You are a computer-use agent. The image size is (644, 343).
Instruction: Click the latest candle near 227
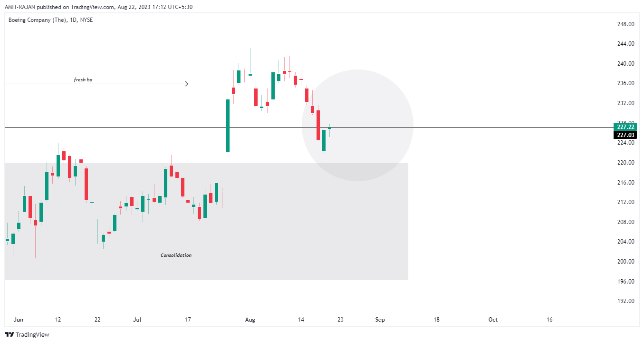tap(329, 127)
